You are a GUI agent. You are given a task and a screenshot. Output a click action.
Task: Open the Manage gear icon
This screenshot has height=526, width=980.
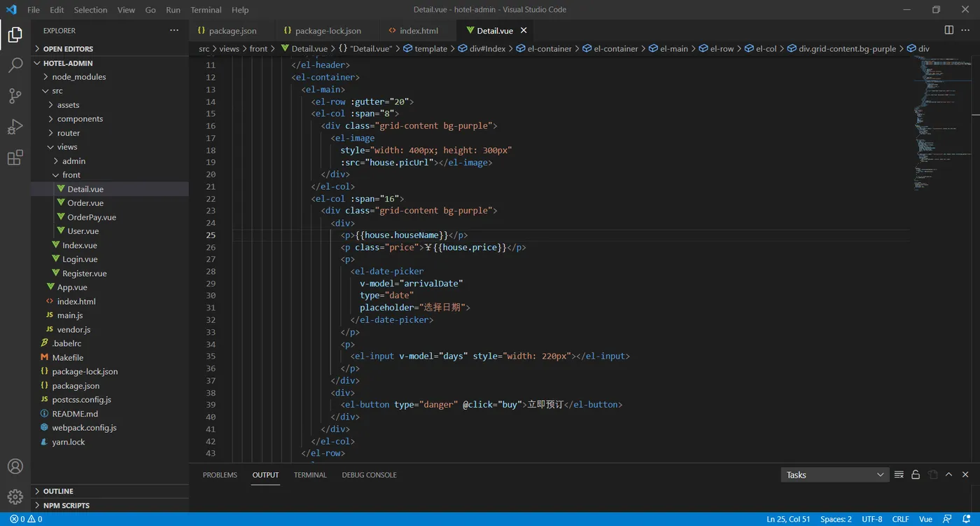click(15, 497)
